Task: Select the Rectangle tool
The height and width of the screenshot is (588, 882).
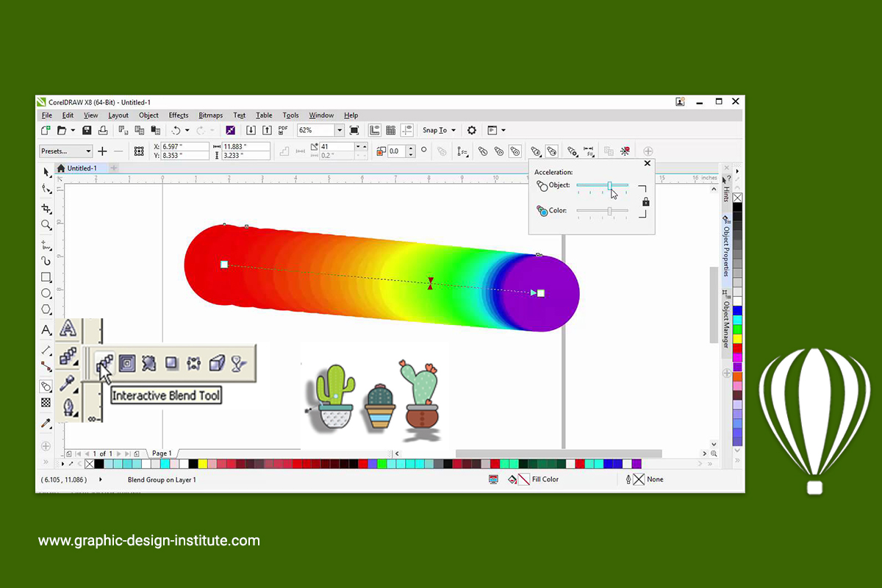Action: [x=46, y=277]
